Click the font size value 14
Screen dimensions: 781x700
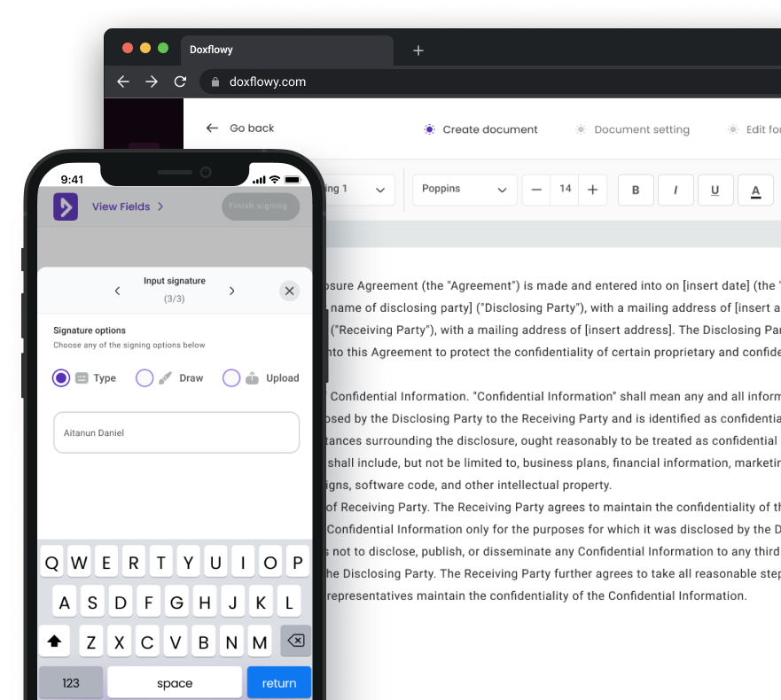click(565, 189)
